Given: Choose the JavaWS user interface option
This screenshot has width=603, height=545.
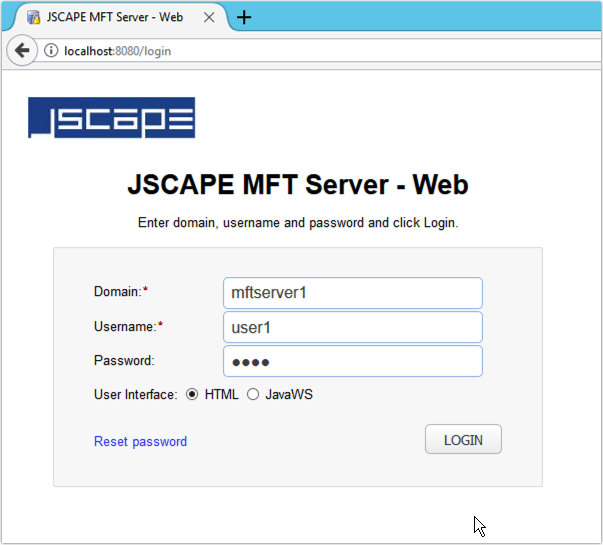Looking at the screenshot, I should (253, 394).
